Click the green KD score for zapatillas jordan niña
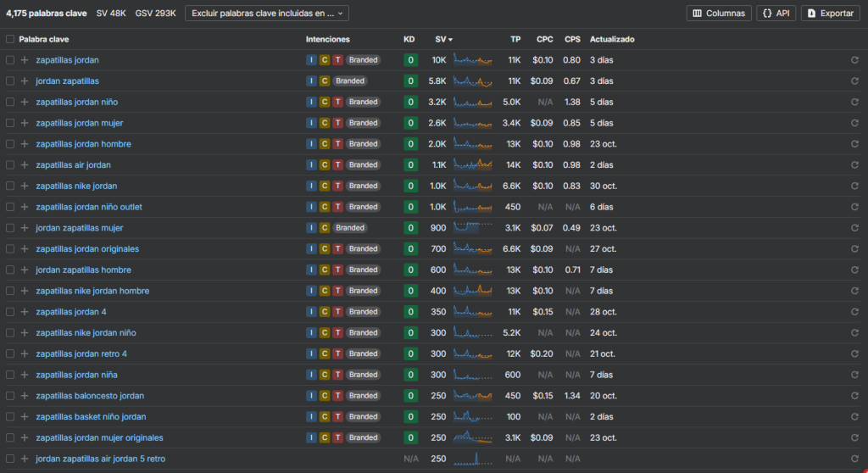868x473 pixels. click(x=410, y=375)
